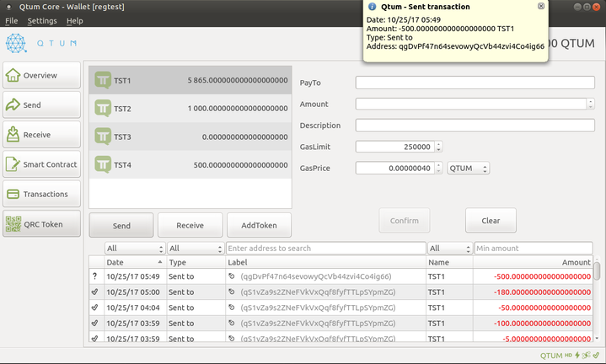Click the QTUM unit label in status bar
Screen dimensions: 606x364
pos(551,356)
